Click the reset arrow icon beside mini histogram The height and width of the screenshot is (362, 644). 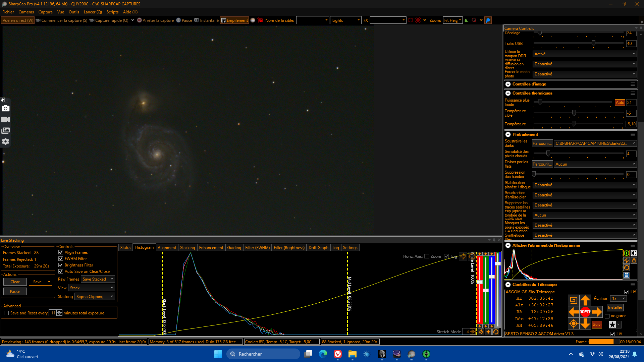tap(626, 268)
